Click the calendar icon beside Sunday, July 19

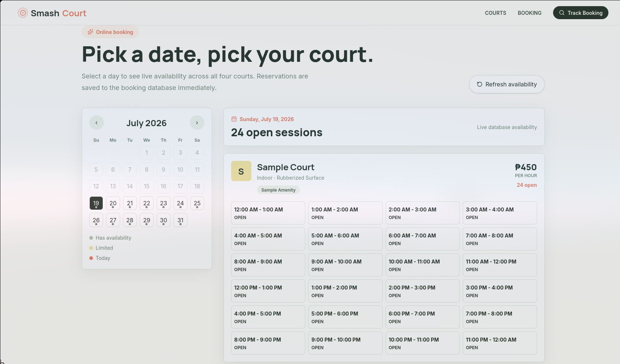234,119
